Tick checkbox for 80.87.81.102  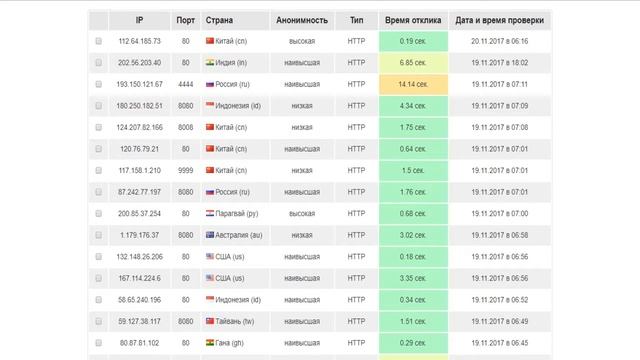(98, 343)
